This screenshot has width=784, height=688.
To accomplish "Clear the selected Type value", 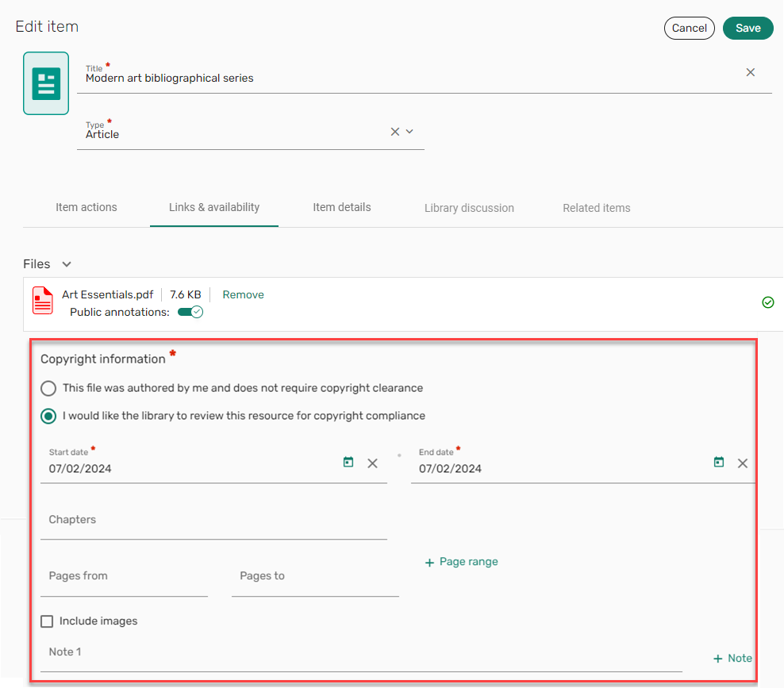I will coord(395,132).
